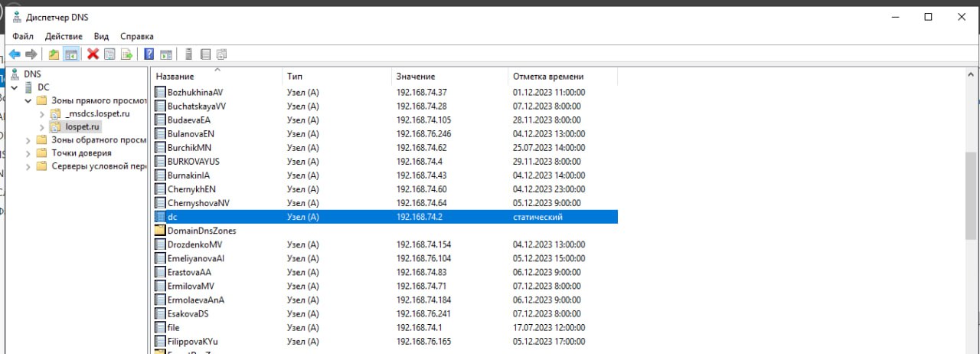Click the статический timestamp cell
Image resolution: width=980 pixels, height=354 pixels.
click(538, 217)
